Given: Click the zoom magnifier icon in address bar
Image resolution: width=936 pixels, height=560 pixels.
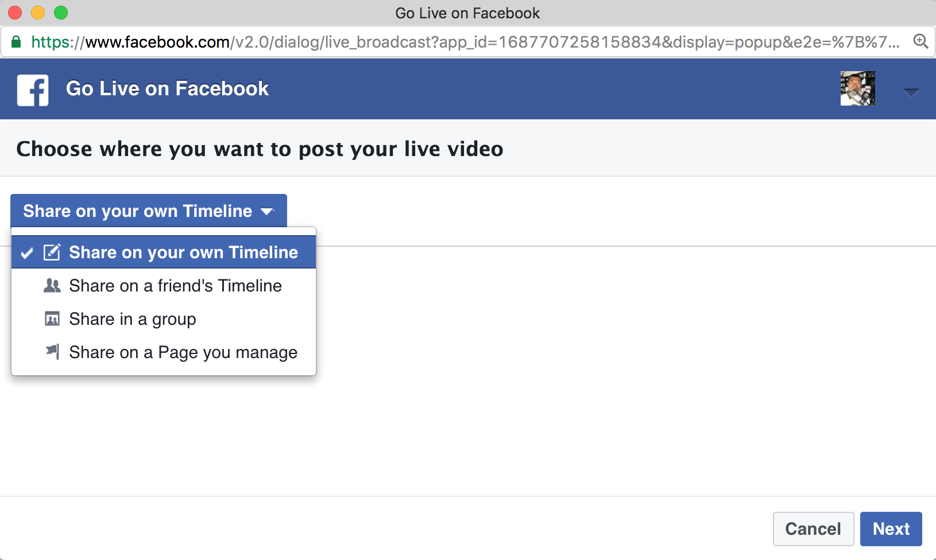Looking at the screenshot, I should pos(920,41).
